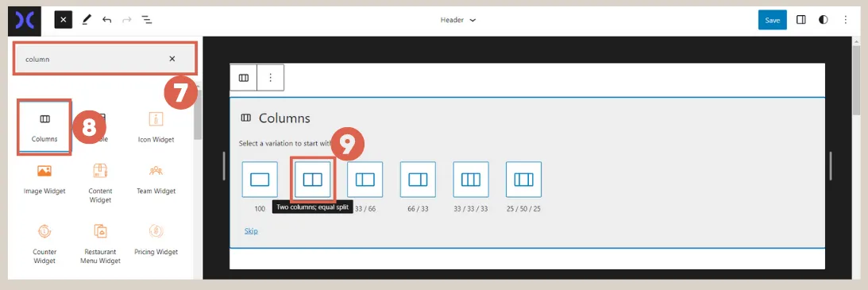The width and height of the screenshot is (868, 290).
Task: Click the inserter panel scrollbar
Action: click(199, 114)
